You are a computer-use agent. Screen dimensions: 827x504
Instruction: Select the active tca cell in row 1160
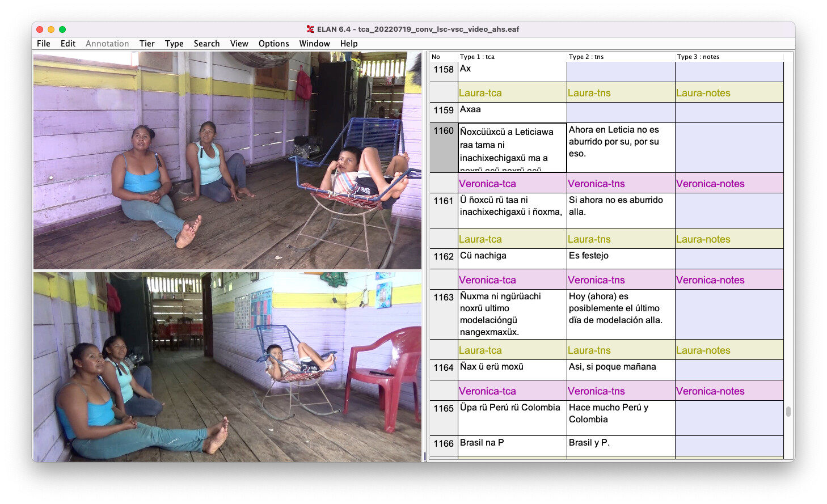coord(512,147)
